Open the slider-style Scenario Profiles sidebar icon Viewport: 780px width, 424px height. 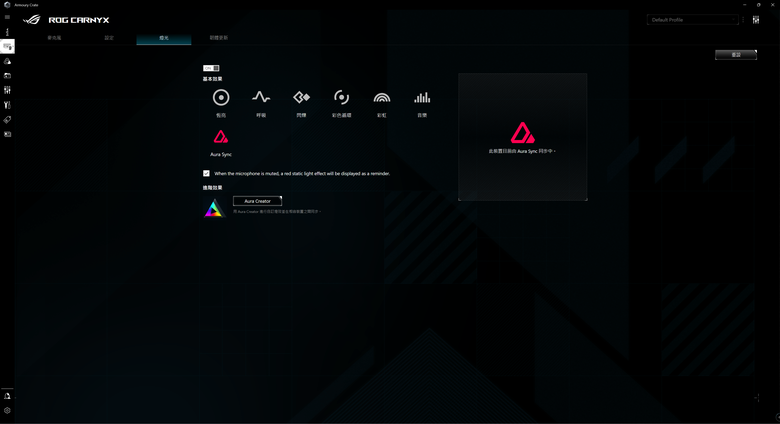coord(7,90)
